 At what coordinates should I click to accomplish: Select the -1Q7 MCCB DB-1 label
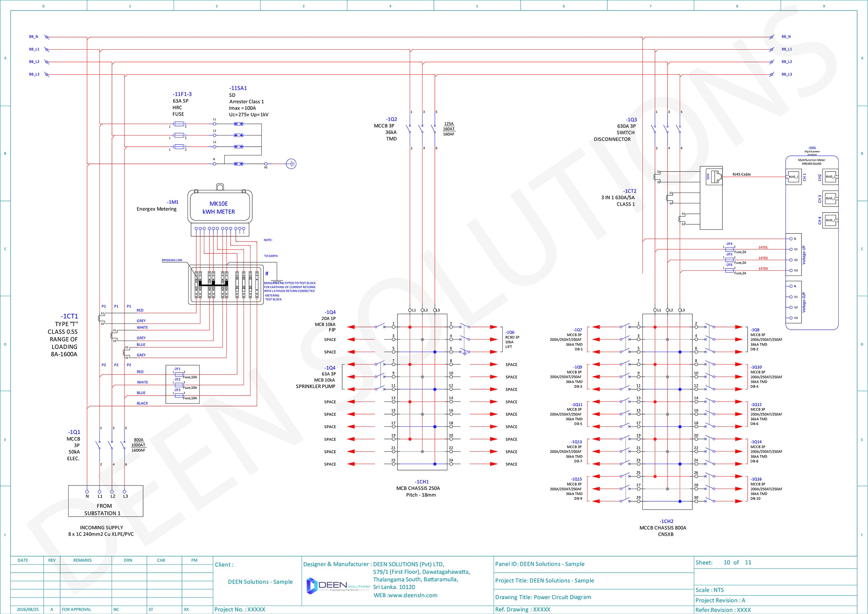[x=566, y=340]
